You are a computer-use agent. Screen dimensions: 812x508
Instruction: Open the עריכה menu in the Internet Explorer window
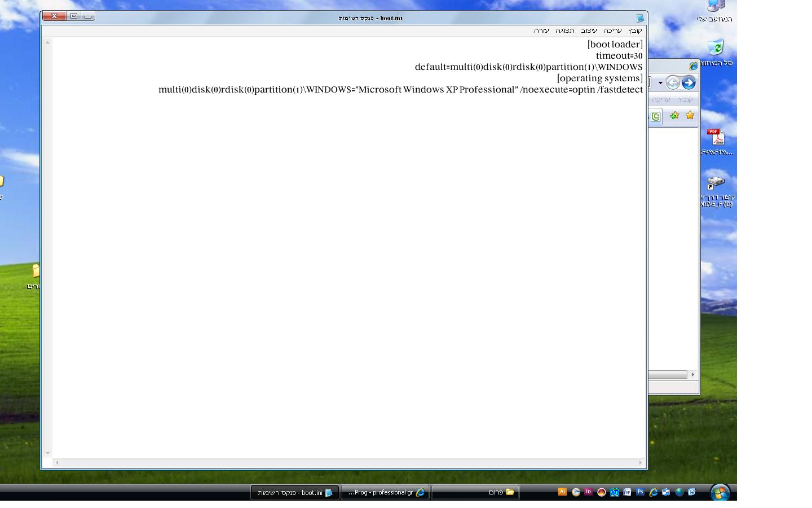click(x=661, y=99)
